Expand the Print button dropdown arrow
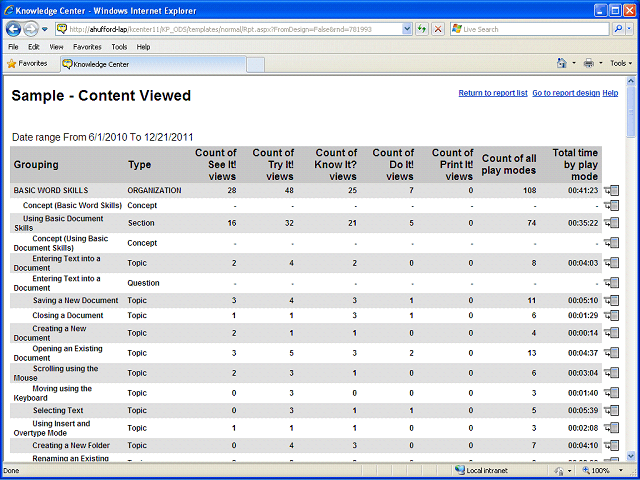The width and height of the screenshot is (640, 480). (600, 63)
